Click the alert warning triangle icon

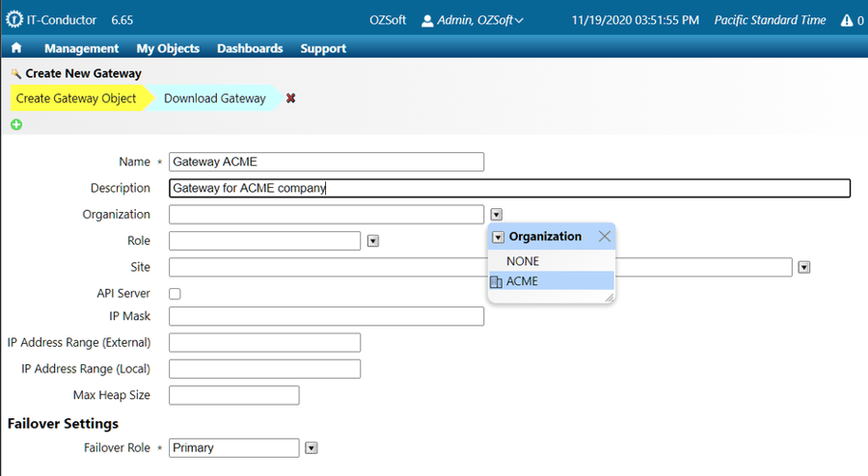coord(846,20)
